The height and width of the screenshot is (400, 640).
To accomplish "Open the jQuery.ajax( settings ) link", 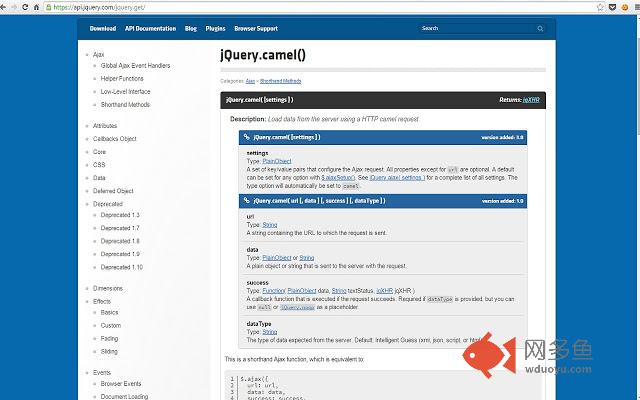I will pyautogui.click(x=397, y=178).
